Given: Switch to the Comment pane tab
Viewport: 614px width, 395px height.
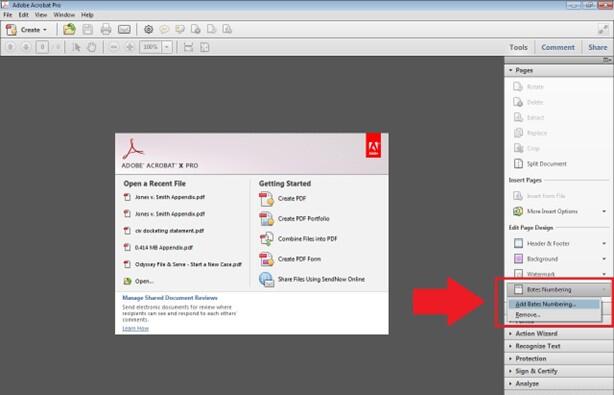Looking at the screenshot, I should point(558,47).
